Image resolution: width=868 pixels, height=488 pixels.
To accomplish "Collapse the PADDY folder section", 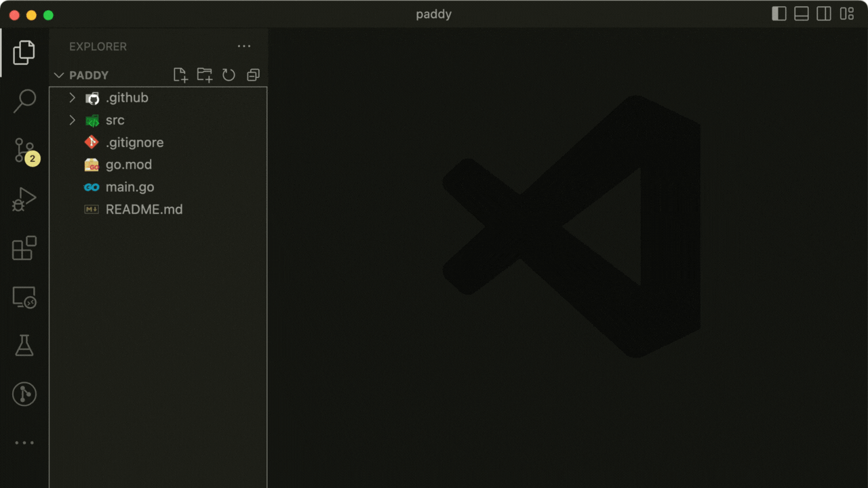I will coord(59,75).
